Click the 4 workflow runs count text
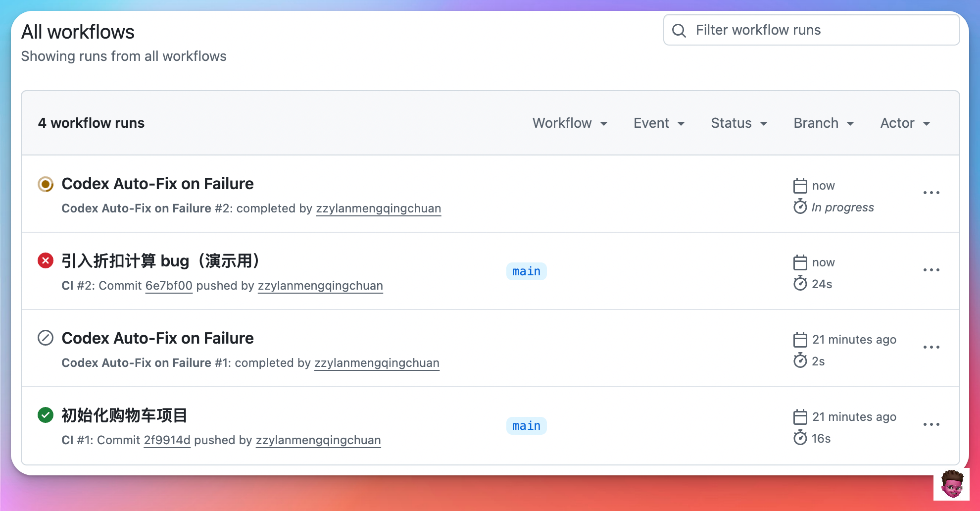Viewport: 980px width, 511px height. (x=91, y=123)
